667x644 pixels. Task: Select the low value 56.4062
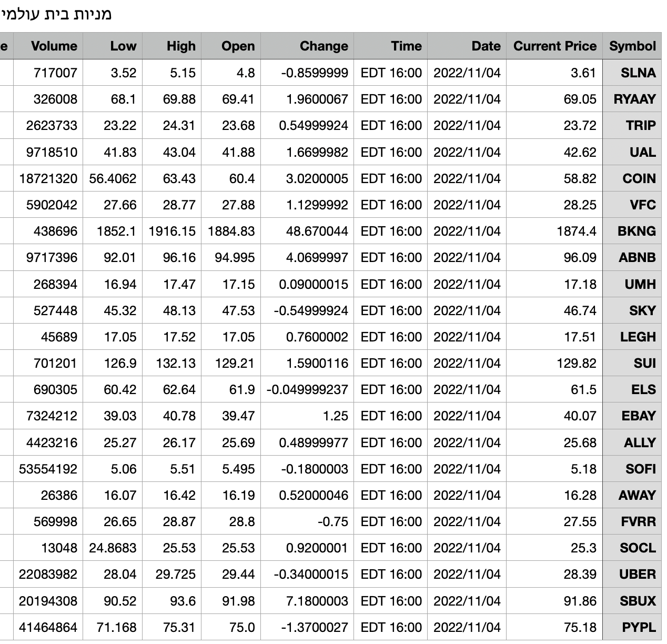coord(113,178)
